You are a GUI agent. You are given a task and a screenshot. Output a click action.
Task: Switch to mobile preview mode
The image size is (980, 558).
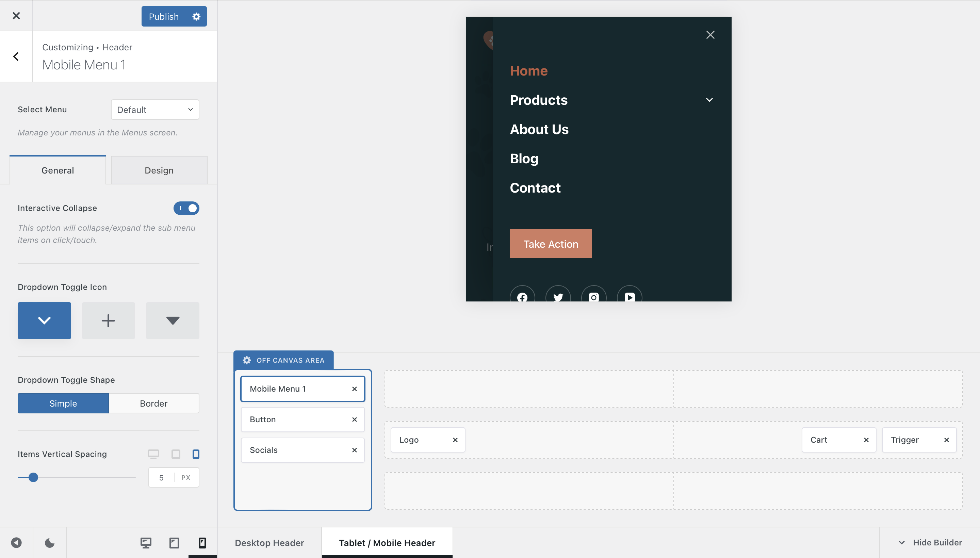[202, 543]
